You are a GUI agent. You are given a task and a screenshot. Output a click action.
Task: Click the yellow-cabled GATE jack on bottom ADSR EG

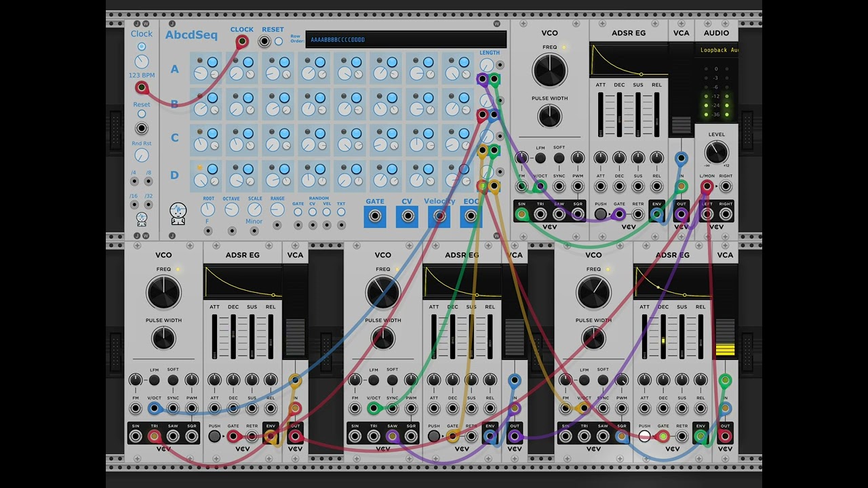452,436
